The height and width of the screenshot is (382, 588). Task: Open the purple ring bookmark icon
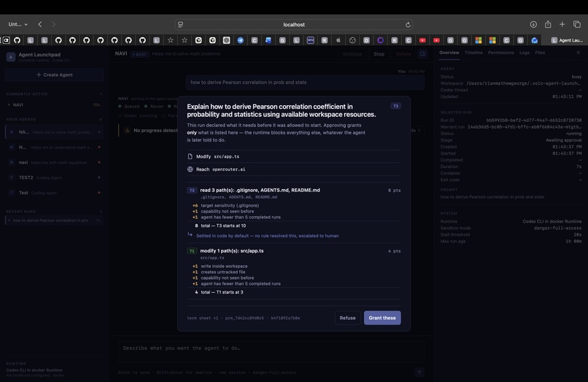[380, 40]
